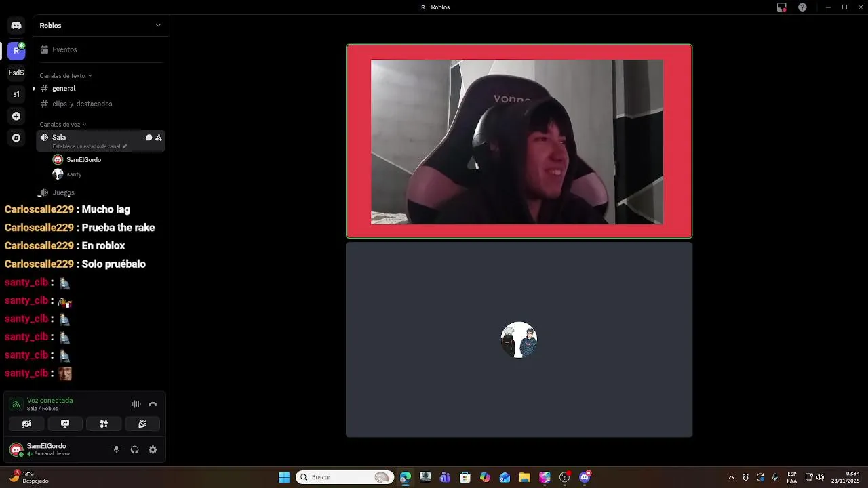Start an activity button
The image size is (868, 488).
pyautogui.click(x=104, y=424)
